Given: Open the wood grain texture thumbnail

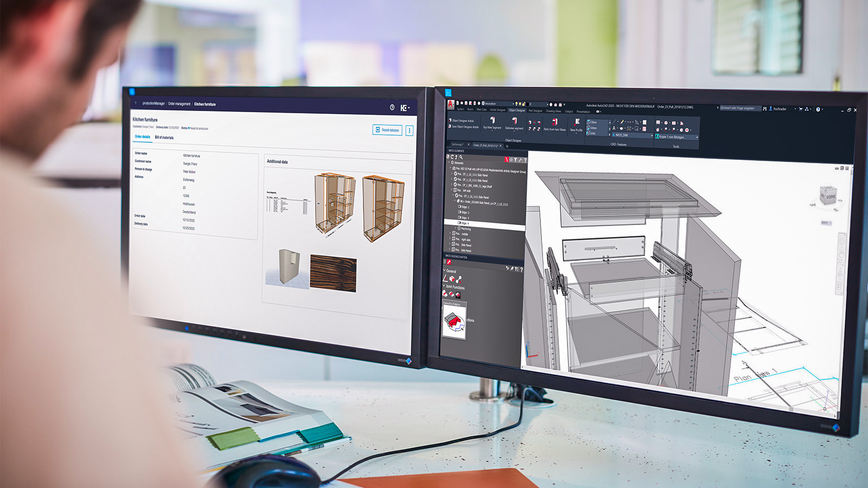Looking at the screenshot, I should [x=333, y=274].
